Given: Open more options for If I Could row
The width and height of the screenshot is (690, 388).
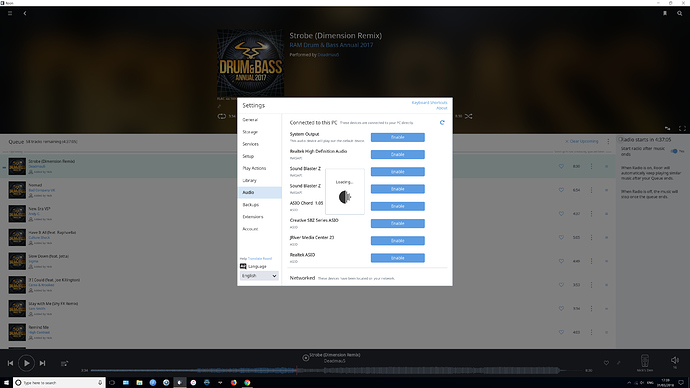Looking at the screenshot, I should pyautogui.click(x=591, y=285).
